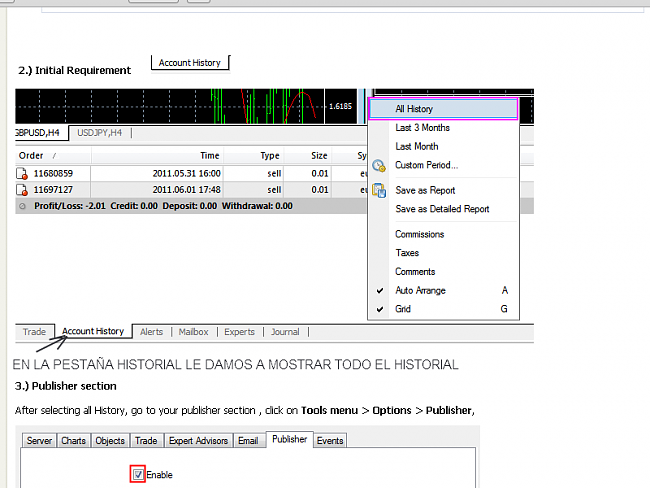Toggle the Comments column entry

(415, 272)
